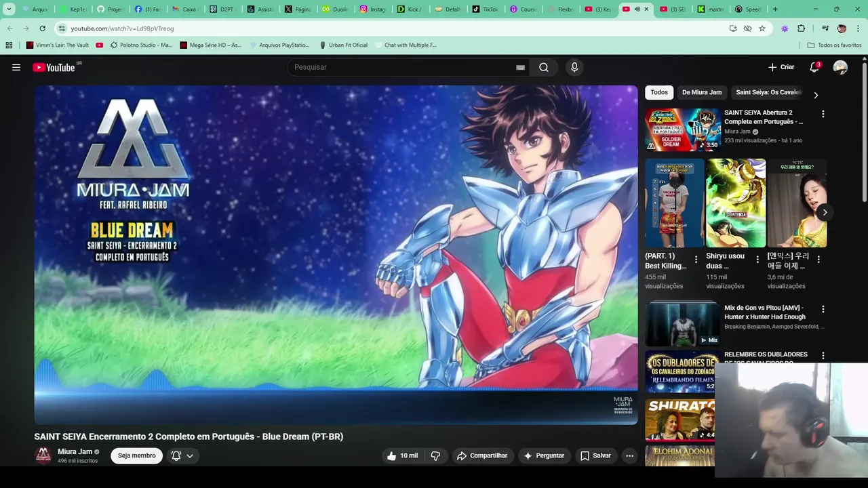Like the video with 10 mil likes
The height and width of the screenshot is (488, 868).
pyautogui.click(x=403, y=455)
